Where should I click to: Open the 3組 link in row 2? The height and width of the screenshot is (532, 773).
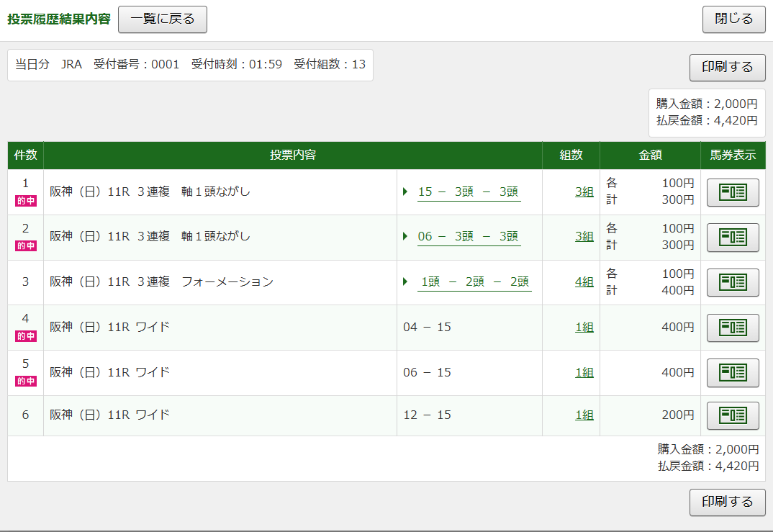[x=584, y=237]
